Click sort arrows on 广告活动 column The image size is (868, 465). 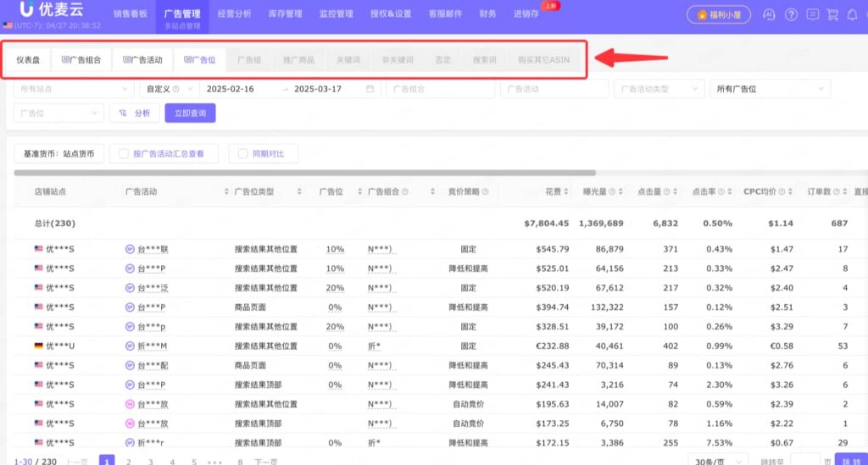point(225,192)
